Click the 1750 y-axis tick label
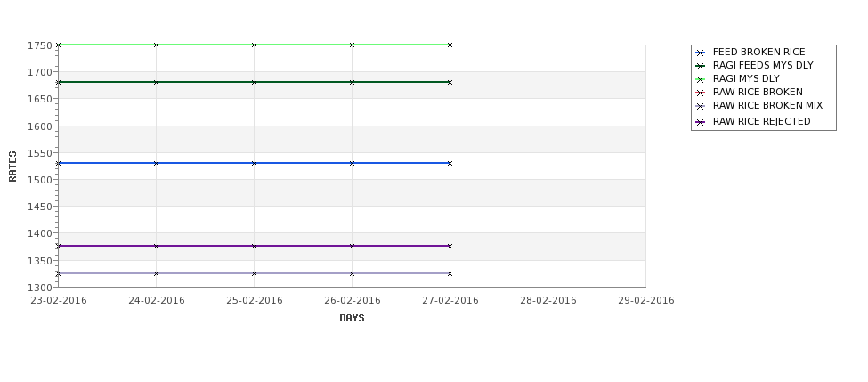The width and height of the screenshot is (868, 382). (40, 45)
